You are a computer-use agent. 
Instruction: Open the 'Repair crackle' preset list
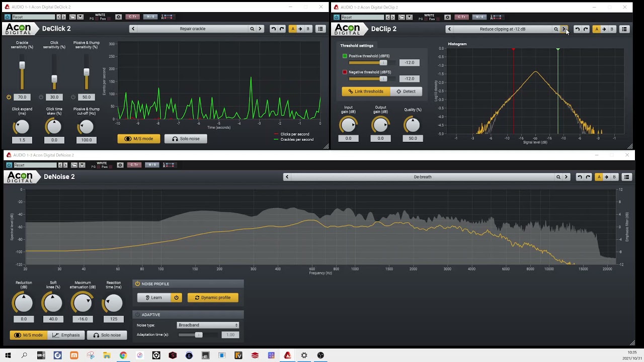coord(193,29)
